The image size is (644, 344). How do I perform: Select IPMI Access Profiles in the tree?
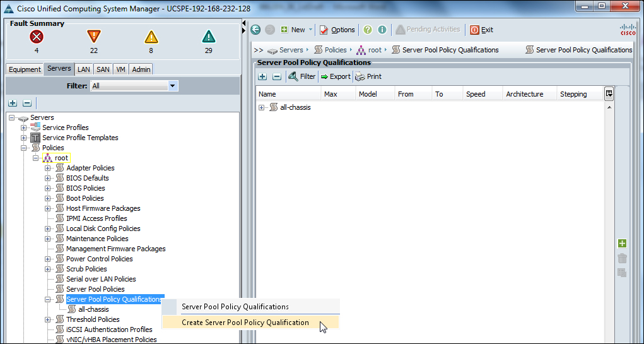pos(97,218)
